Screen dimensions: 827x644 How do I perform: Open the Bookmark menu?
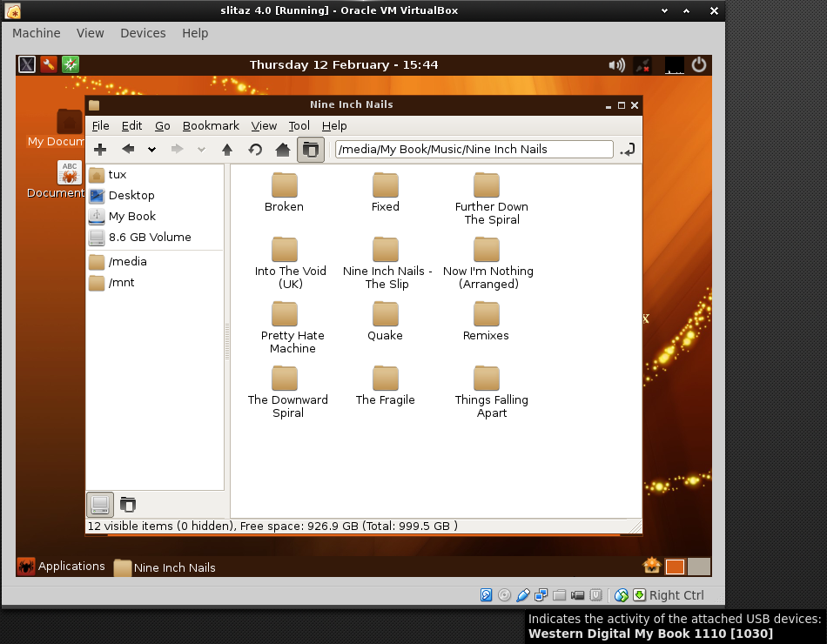point(211,126)
